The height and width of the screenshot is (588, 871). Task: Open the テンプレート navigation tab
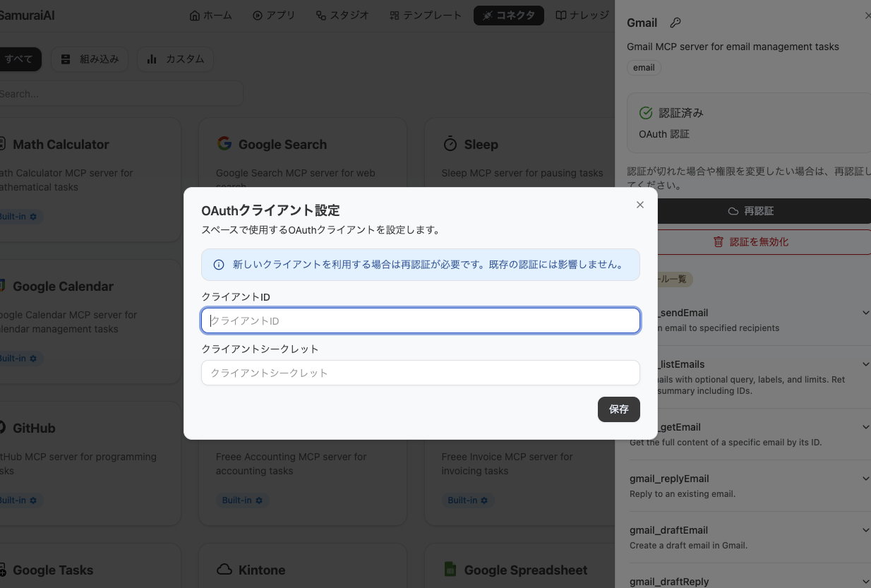click(425, 16)
